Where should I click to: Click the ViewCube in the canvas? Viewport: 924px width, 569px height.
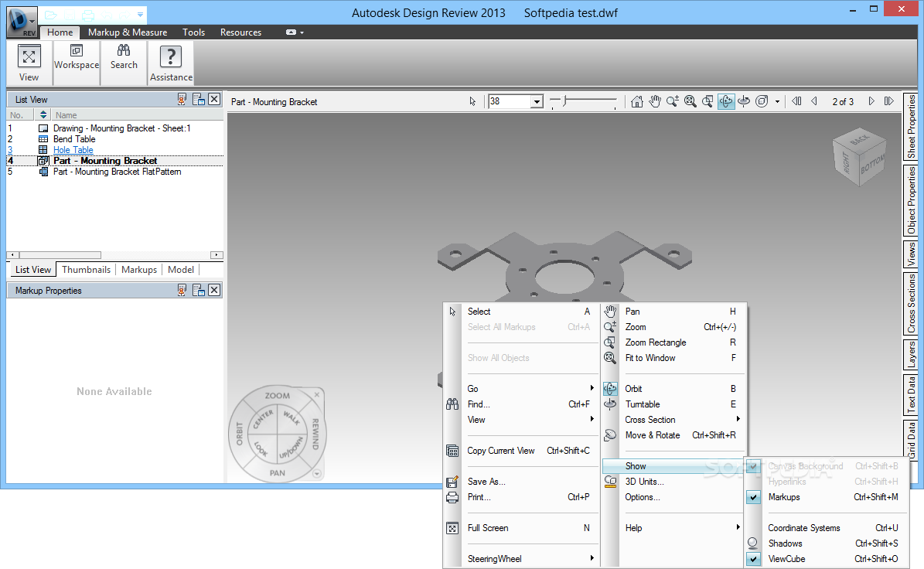coord(859,157)
